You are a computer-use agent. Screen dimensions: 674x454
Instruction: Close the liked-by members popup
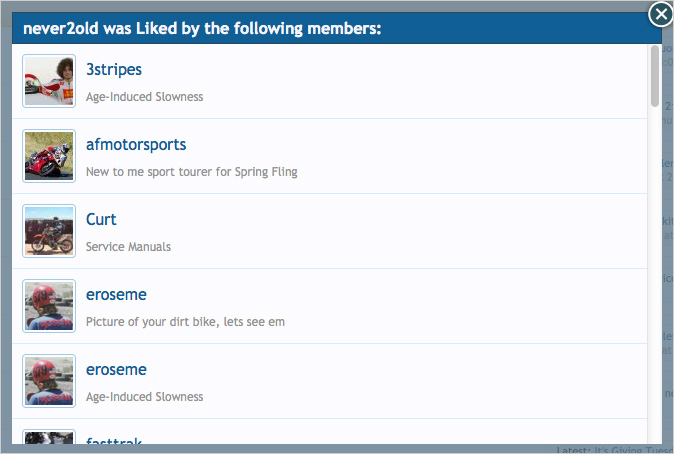click(x=661, y=14)
